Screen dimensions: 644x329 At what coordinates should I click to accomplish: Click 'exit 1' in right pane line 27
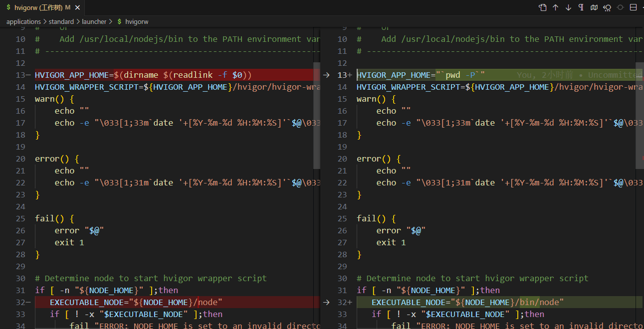391,242
